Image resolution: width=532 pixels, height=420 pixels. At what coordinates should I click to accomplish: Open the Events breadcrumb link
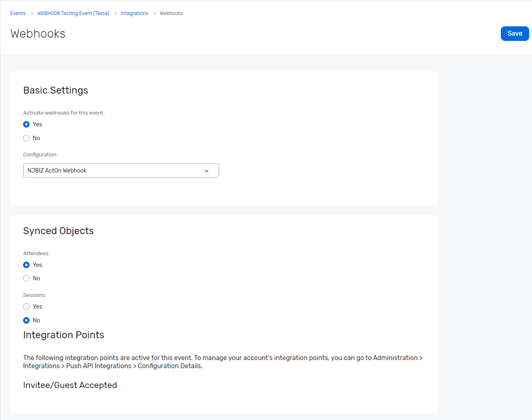[18, 13]
